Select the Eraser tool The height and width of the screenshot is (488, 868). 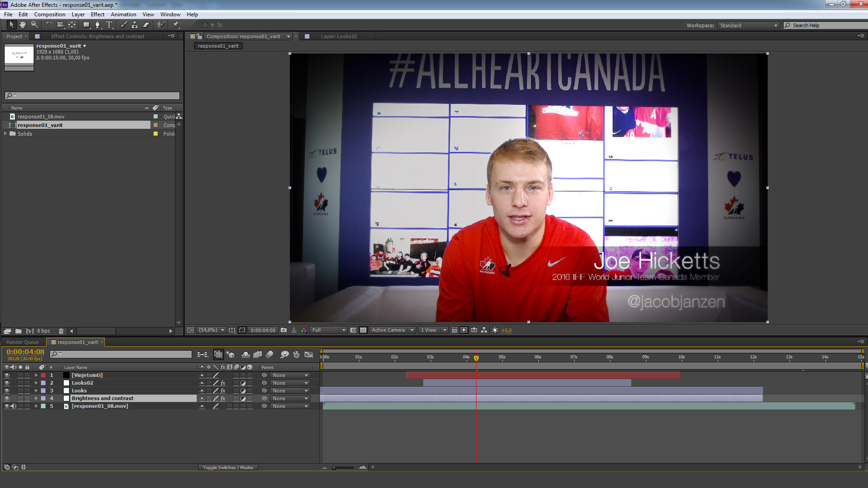coord(146,25)
